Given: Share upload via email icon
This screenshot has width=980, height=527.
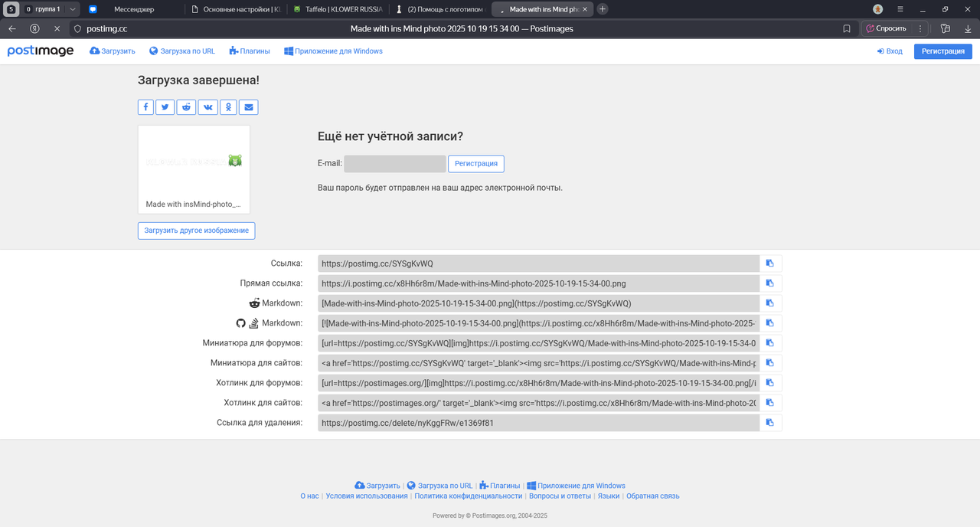Looking at the screenshot, I should [248, 107].
